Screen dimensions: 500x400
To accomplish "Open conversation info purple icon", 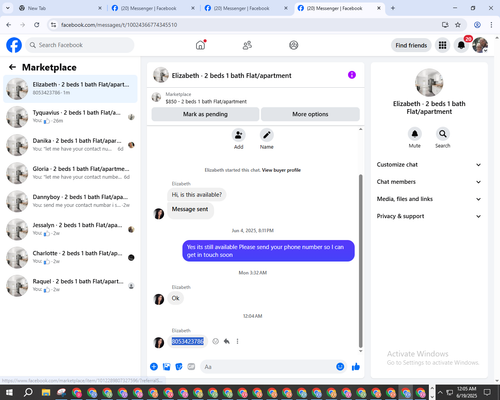I will (352, 75).
